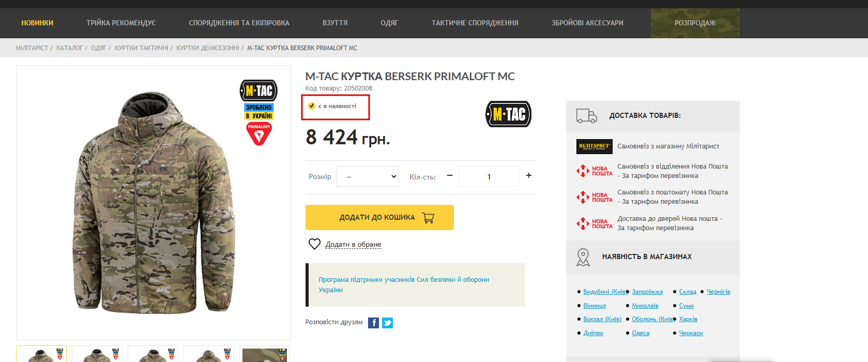Click the Militarist store pickup logo
Viewport: 868px width, 362px height.
(595, 146)
